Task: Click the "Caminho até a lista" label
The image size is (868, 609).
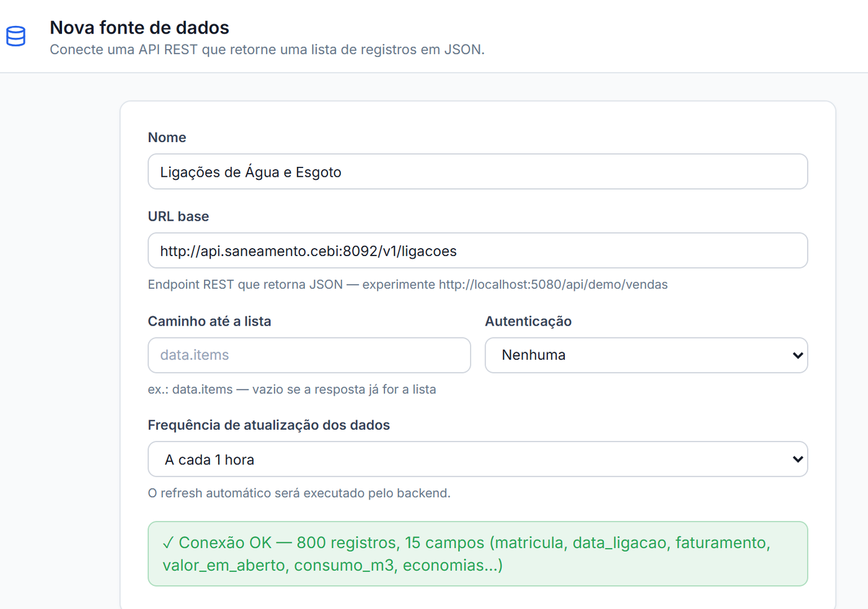Action: pyautogui.click(x=210, y=321)
